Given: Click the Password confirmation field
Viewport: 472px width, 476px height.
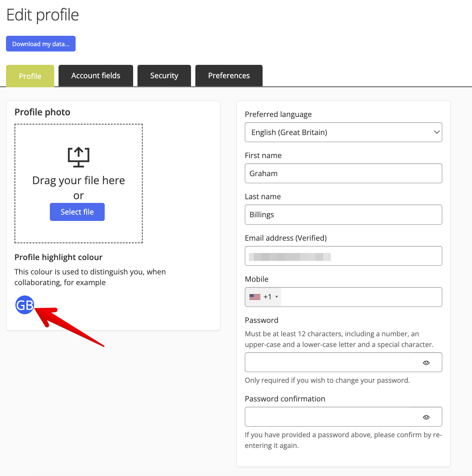Looking at the screenshot, I should coord(344,417).
